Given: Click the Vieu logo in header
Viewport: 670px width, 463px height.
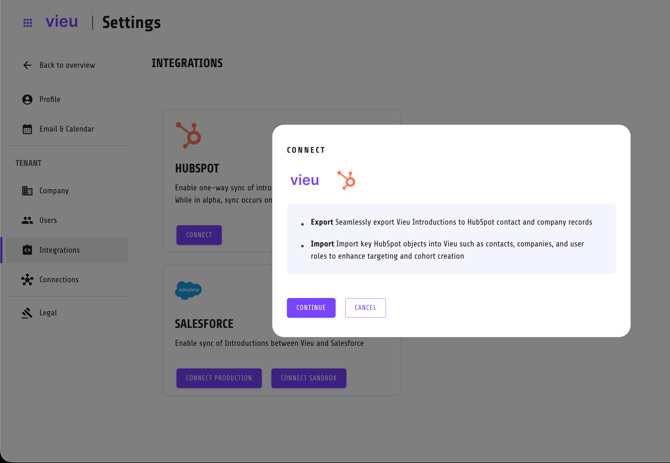Looking at the screenshot, I should (62, 22).
